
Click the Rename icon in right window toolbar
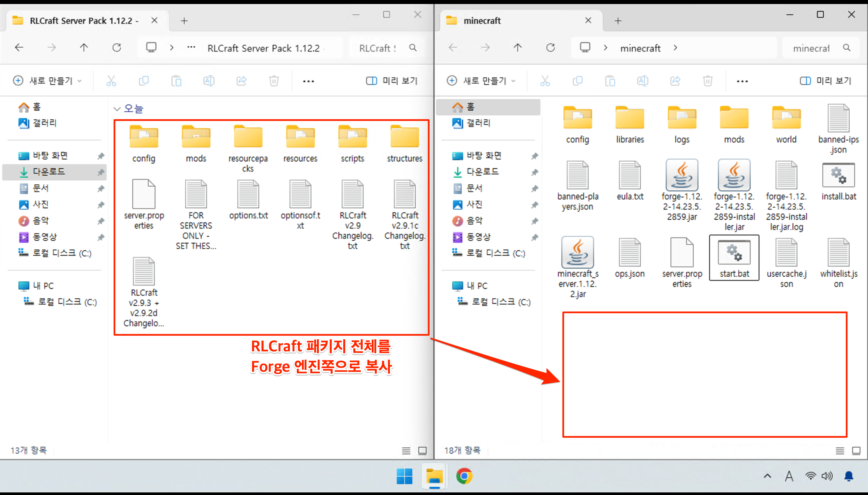click(642, 81)
